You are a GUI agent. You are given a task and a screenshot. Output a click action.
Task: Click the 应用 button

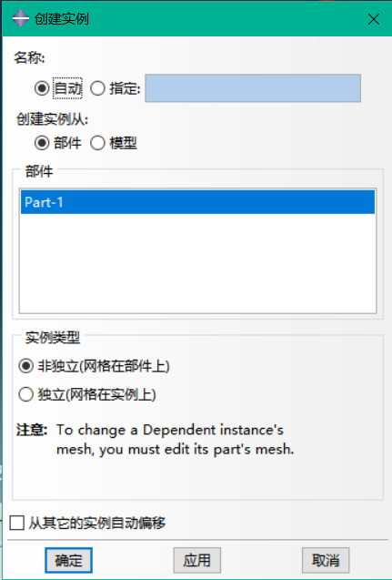click(197, 560)
